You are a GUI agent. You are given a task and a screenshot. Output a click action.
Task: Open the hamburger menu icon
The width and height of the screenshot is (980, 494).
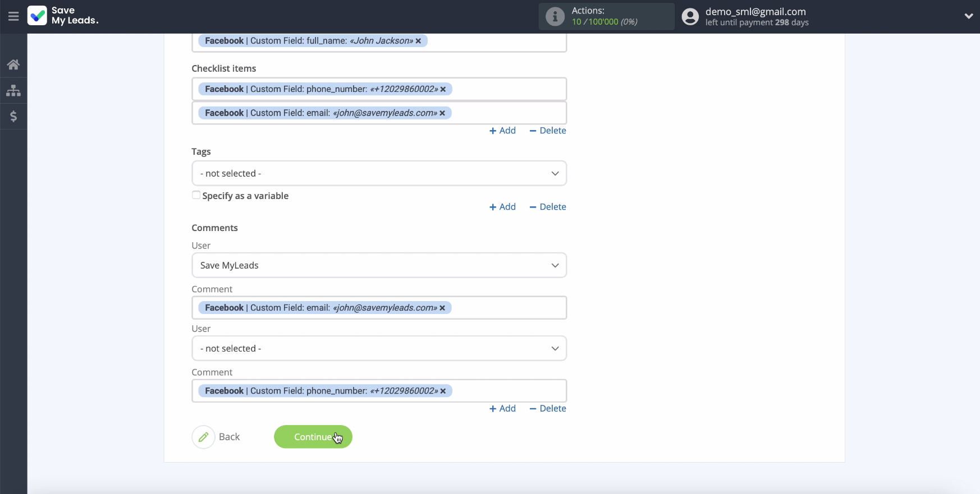tap(13, 16)
